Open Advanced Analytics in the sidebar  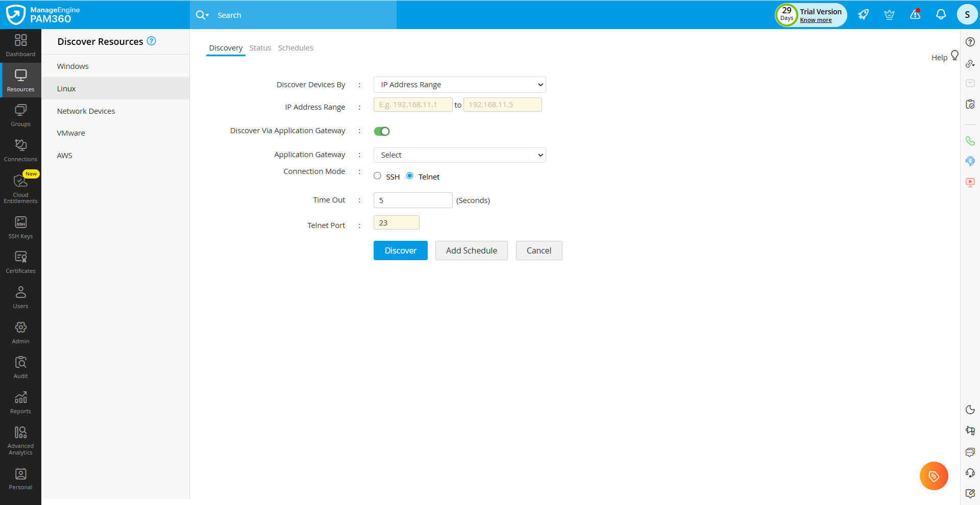pos(20,441)
